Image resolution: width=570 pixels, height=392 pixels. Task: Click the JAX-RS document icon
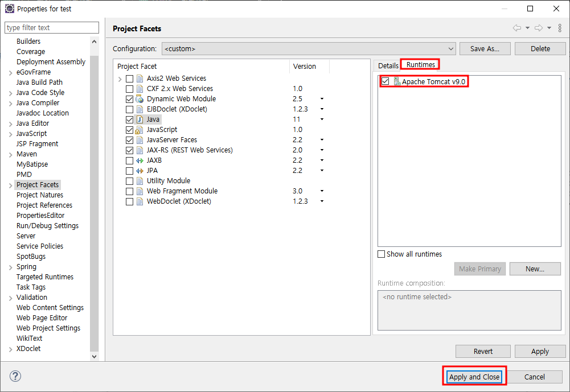pos(140,150)
